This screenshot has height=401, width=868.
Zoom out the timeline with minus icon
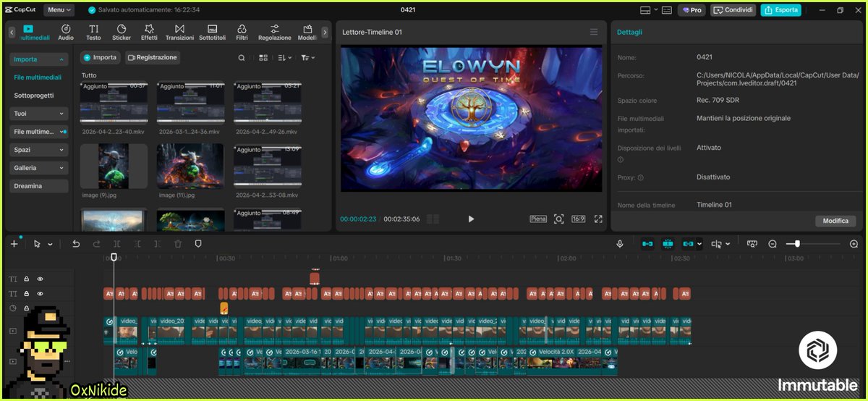point(773,244)
